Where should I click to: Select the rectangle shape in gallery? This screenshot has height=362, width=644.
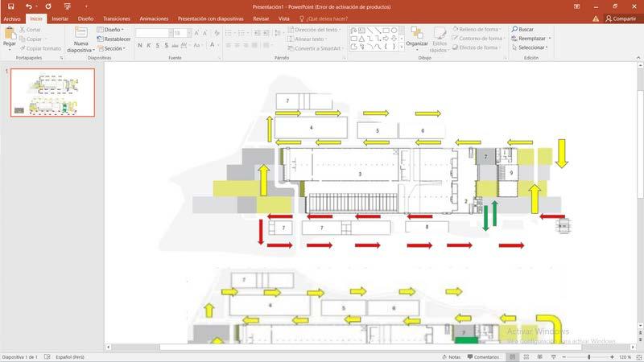point(386,31)
